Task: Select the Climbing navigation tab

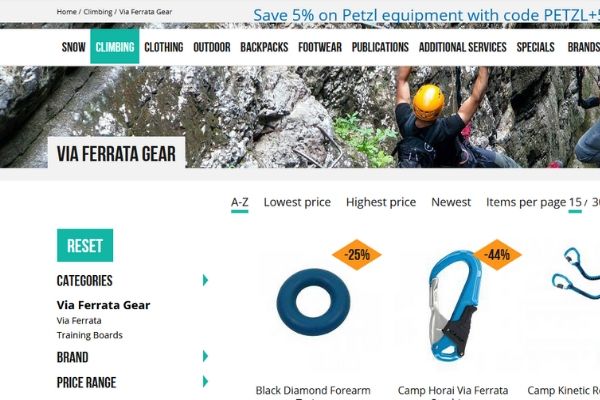Action: pos(115,47)
